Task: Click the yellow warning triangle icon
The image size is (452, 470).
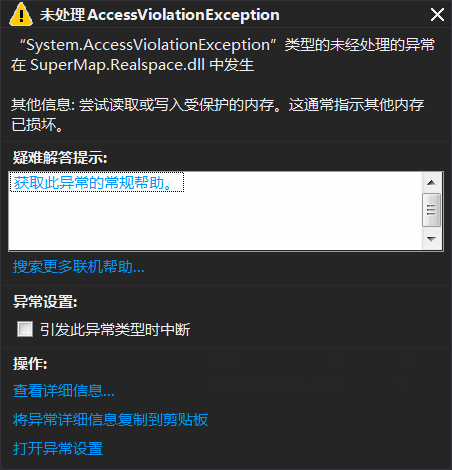Action: click(21, 14)
